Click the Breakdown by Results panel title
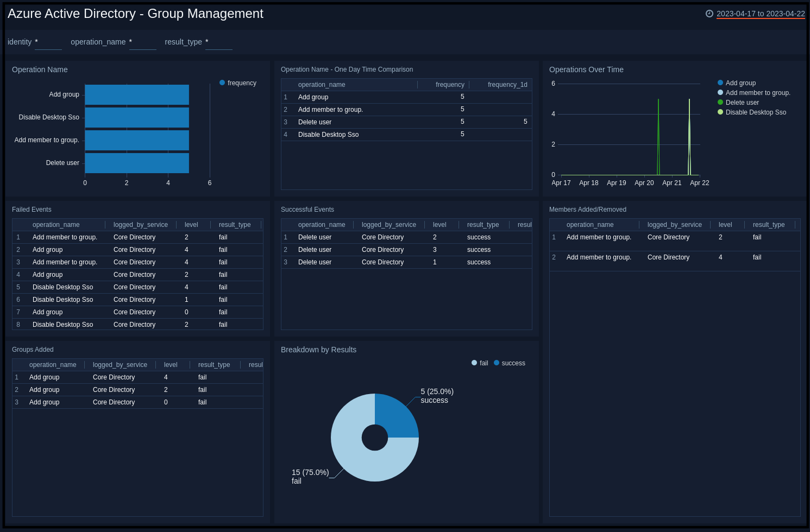Screen dimensions: 810x532 coord(318,350)
